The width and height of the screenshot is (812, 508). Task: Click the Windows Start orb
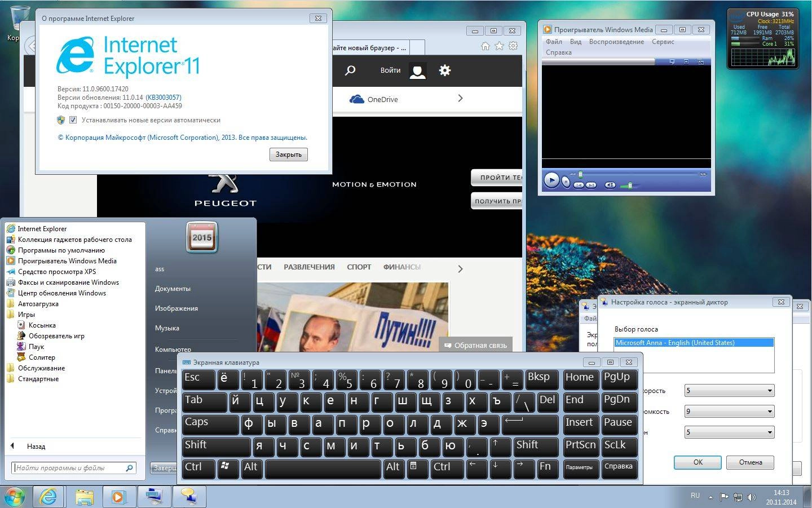point(15,497)
